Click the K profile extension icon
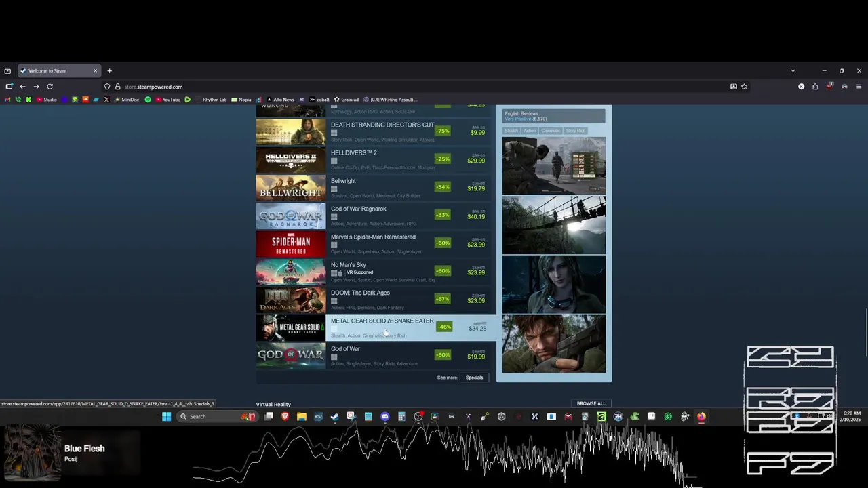Viewport: 868px width, 488px height. [x=802, y=87]
